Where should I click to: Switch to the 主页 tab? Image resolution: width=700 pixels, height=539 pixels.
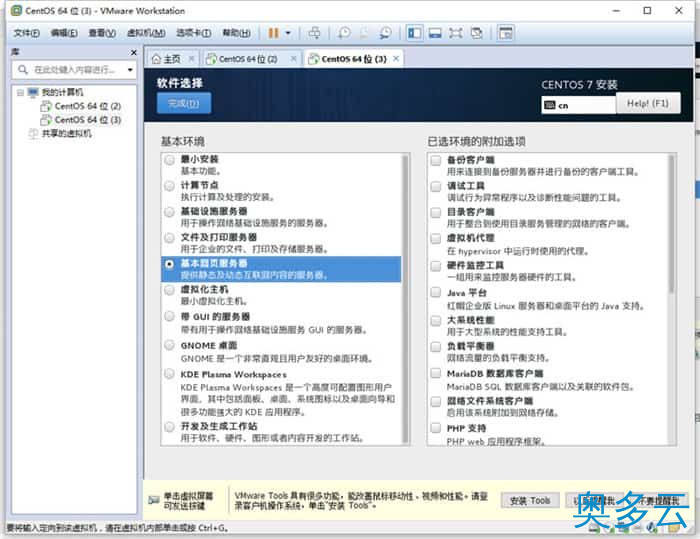tap(172, 59)
